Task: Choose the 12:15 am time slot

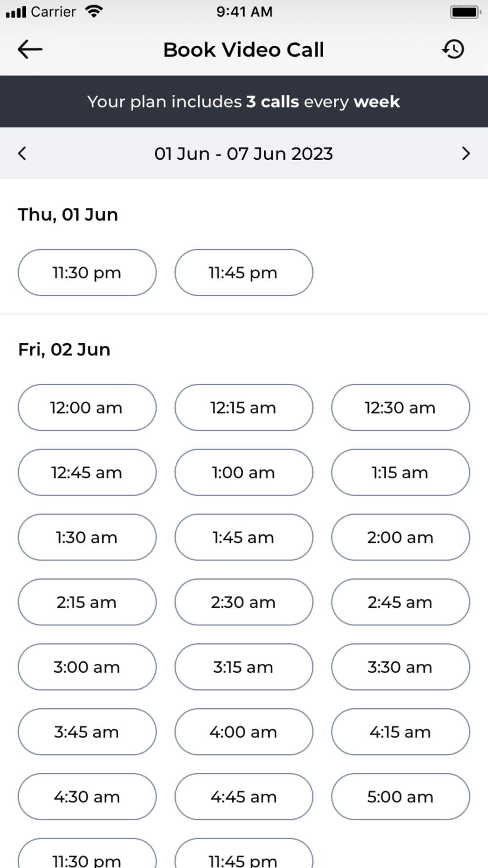Action: 244,408
